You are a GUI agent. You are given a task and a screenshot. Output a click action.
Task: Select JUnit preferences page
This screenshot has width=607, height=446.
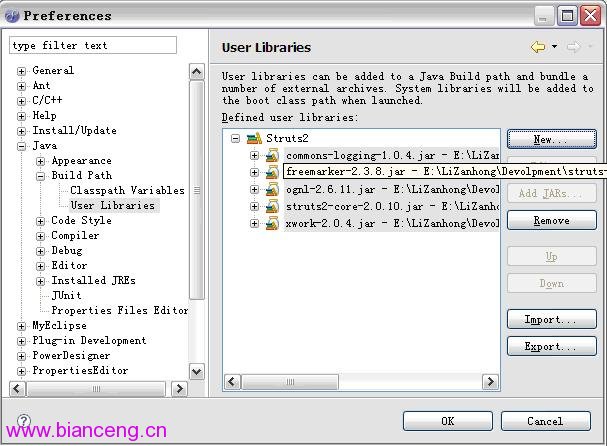pos(67,295)
